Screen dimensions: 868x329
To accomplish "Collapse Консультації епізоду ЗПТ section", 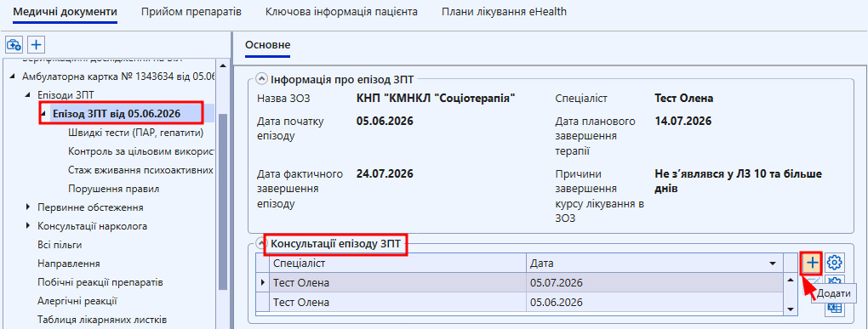I will (261, 243).
